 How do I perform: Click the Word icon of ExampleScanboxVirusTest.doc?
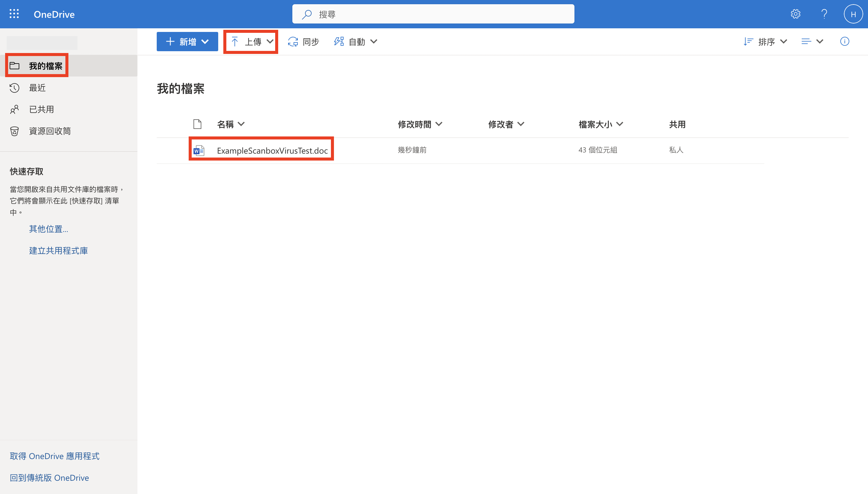click(199, 150)
